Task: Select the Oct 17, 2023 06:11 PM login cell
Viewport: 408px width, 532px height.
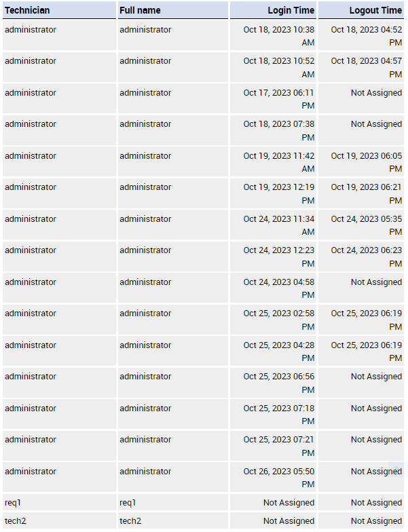Action: (x=279, y=99)
